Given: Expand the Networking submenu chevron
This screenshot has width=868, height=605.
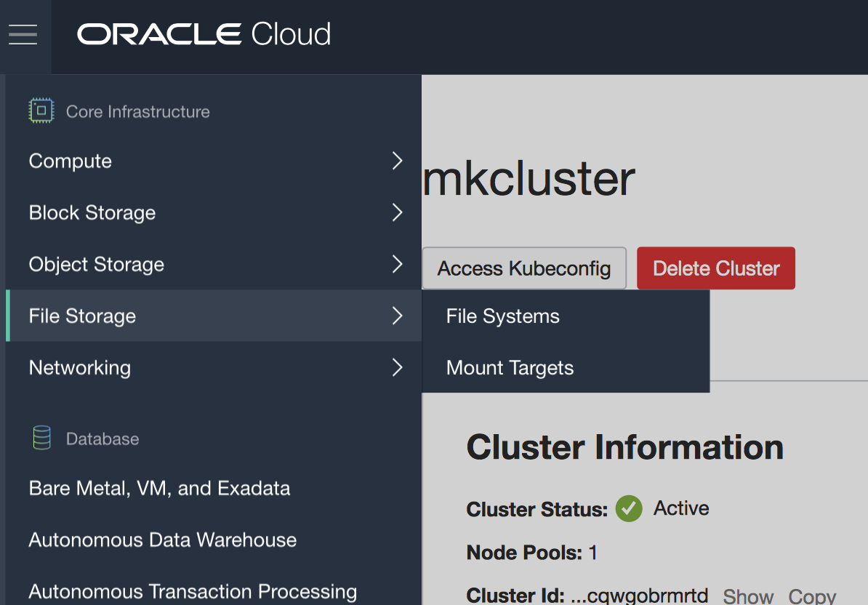Looking at the screenshot, I should (397, 367).
